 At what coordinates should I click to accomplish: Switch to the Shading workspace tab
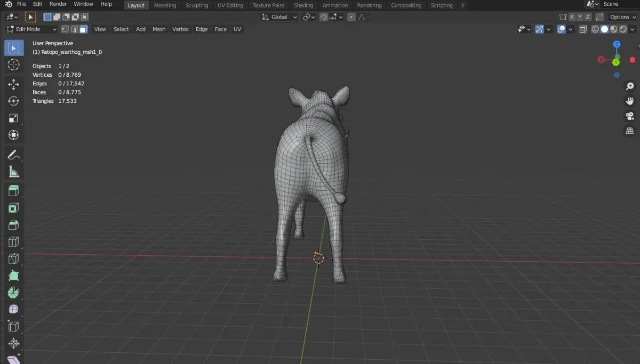pyautogui.click(x=303, y=5)
